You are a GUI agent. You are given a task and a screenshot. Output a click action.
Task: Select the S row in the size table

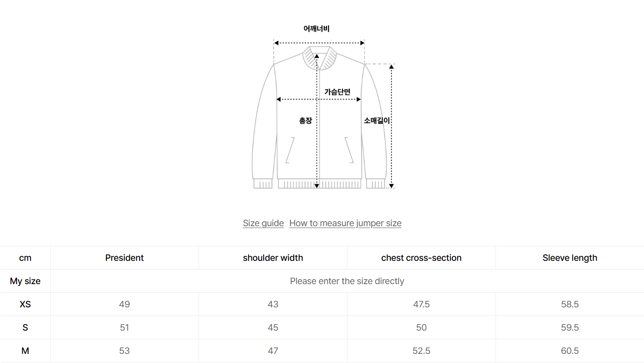[25, 327]
